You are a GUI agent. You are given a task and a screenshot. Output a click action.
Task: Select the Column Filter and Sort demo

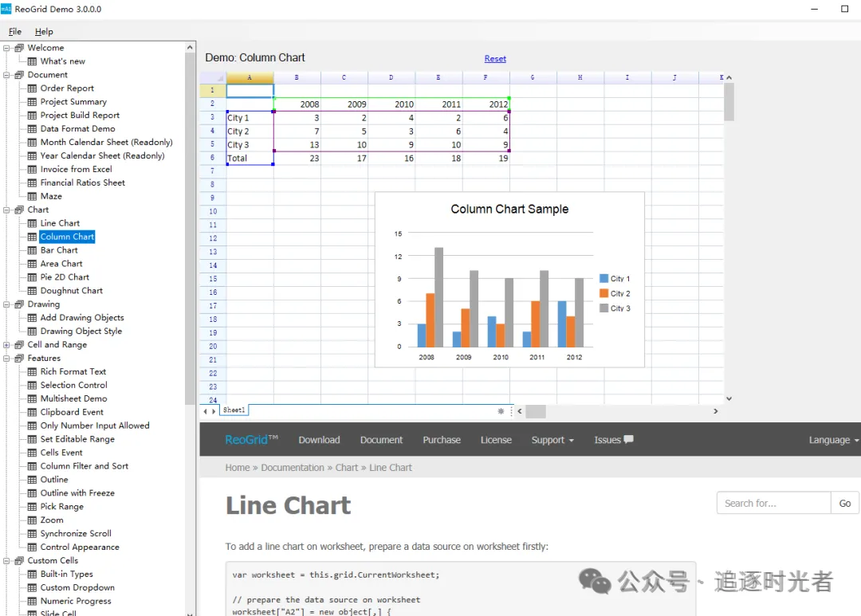84,466
